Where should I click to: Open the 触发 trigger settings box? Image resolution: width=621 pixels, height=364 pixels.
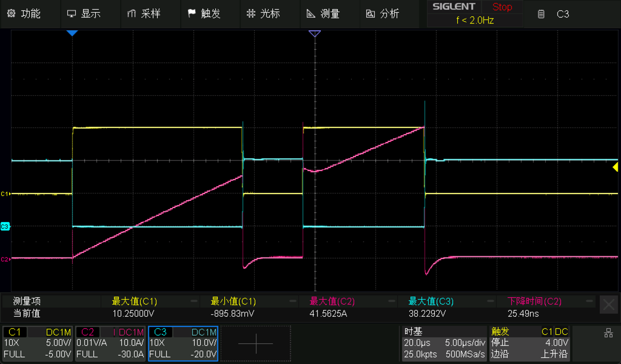(530, 343)
